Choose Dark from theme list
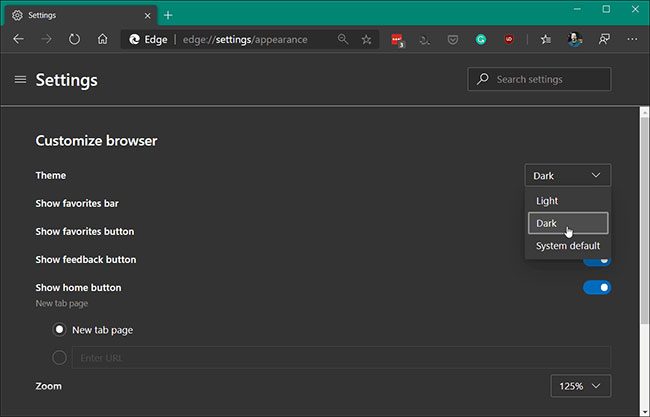 click(568, 223)
